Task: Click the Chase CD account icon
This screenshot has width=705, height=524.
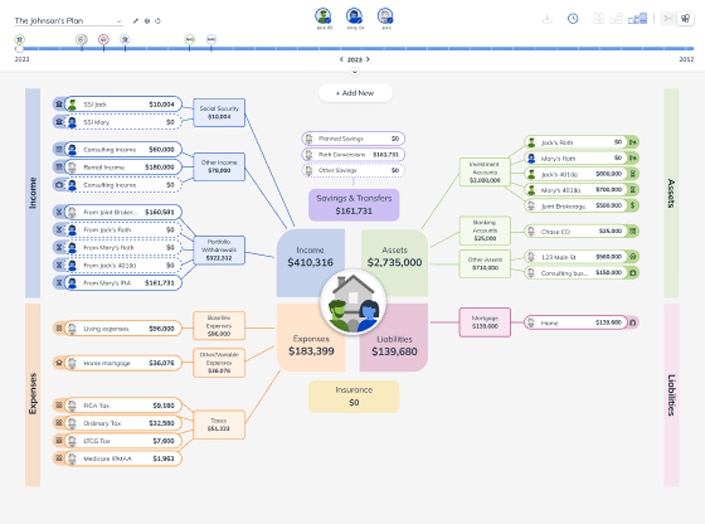Action: [x=633, y=230]
